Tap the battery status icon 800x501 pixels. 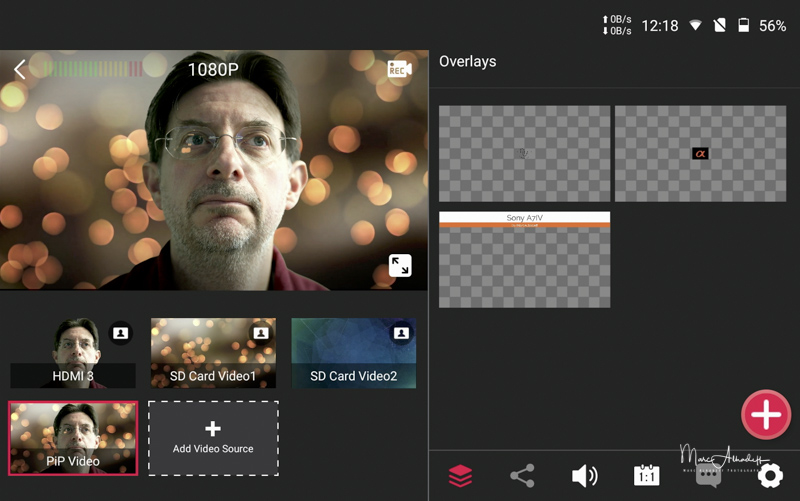(743, 26)
